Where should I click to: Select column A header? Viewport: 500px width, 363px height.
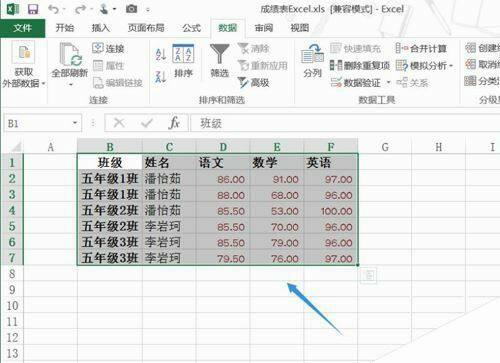50,147
